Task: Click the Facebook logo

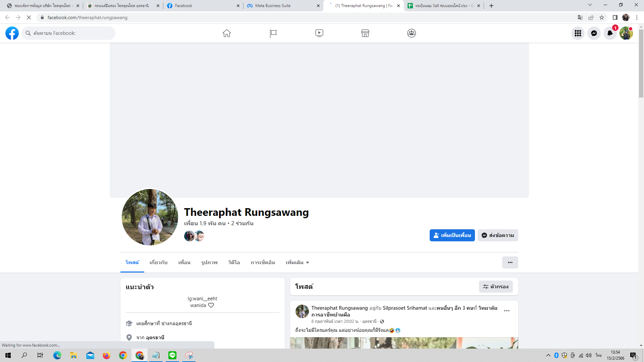Action: point(12,33)
